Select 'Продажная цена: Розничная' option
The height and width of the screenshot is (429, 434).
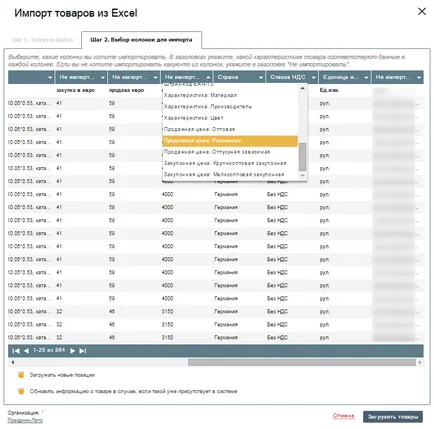click(230, 141)
